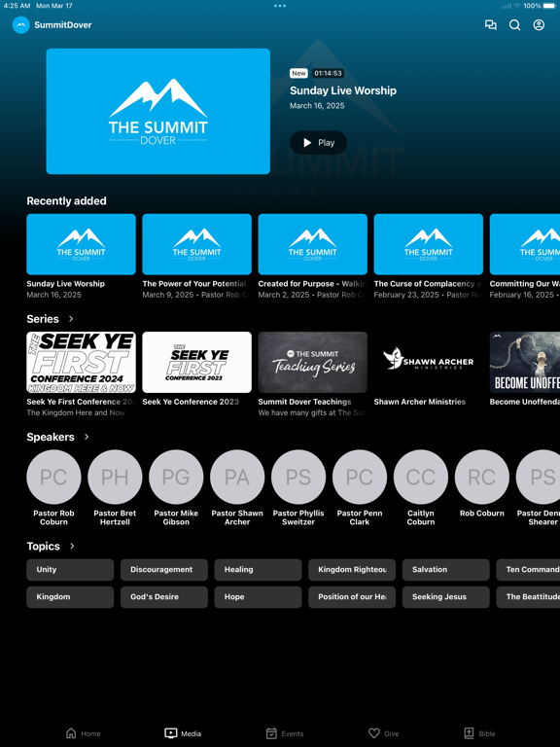Open the featured Summit Dover thumbnail
Screen dimensions: 560x747
pyautogui.click(x=158, y=111)
